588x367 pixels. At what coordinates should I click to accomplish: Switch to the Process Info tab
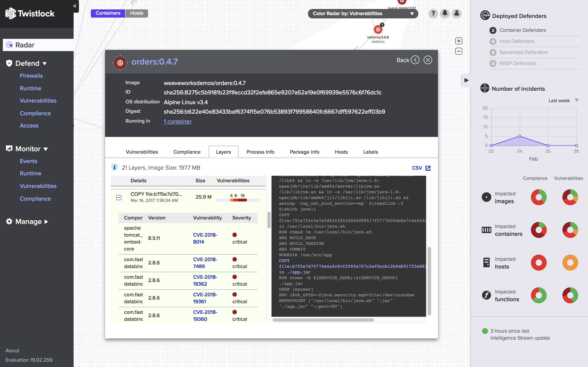[x=260, y=152]
